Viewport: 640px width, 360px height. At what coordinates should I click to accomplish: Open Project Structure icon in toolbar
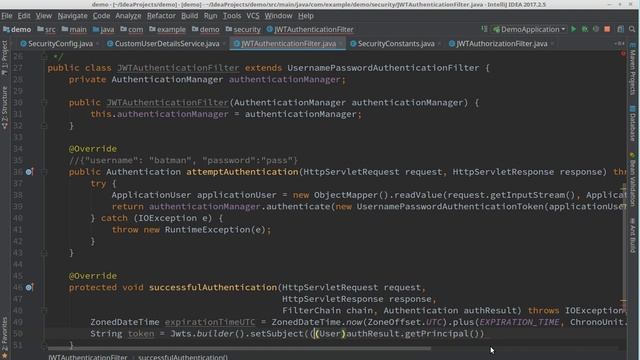(x=620, y=29)
